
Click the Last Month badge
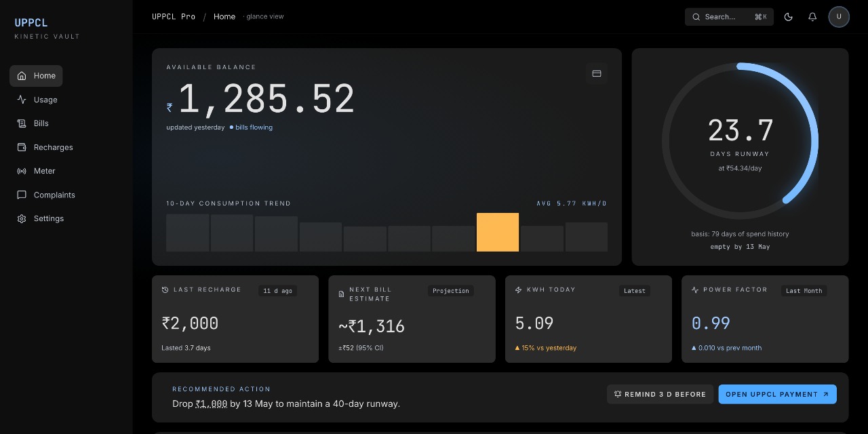coord(804,291)
